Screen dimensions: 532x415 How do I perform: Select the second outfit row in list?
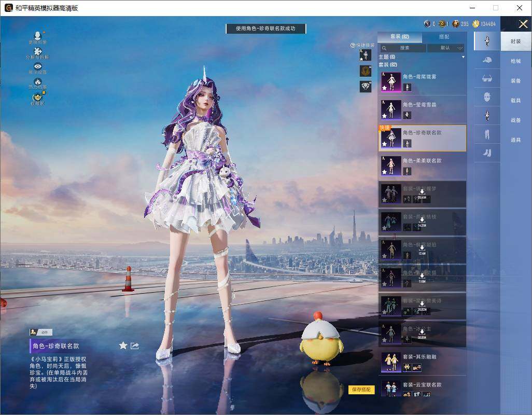click(x=423, y=109)
